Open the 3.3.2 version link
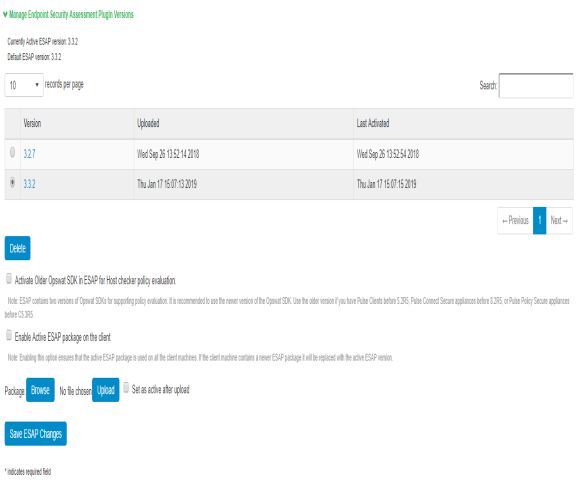This screenshot has width=576, height=480. click(x=29, y=184)
